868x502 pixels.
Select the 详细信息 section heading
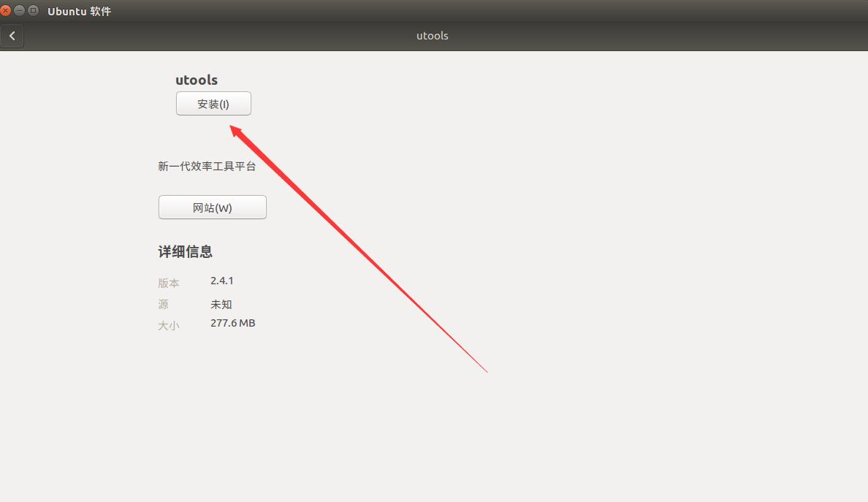point(185,251)
